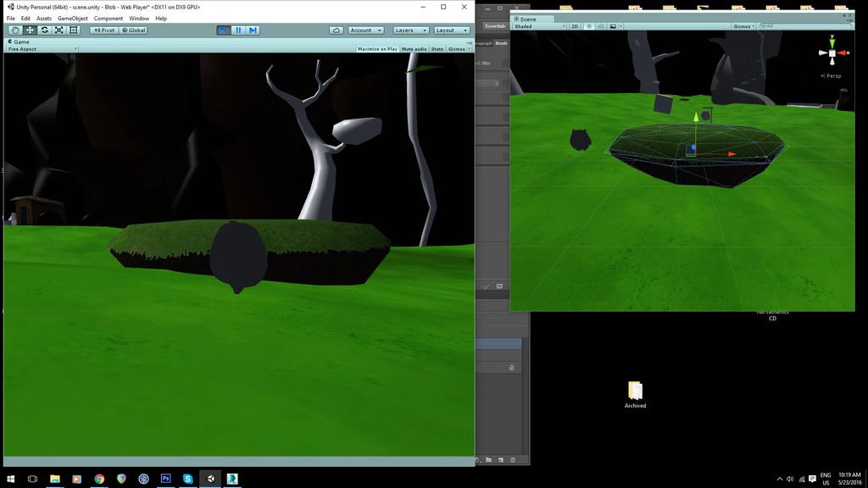
Task: Expand the Shaded draw mode dropdown
Action: (539, 26)
